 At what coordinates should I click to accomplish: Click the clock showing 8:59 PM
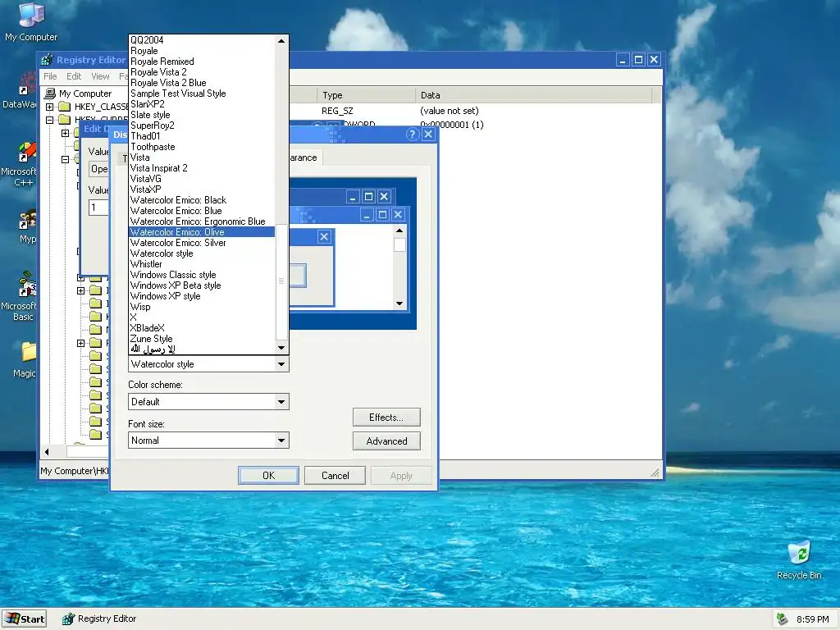(812, 619)
